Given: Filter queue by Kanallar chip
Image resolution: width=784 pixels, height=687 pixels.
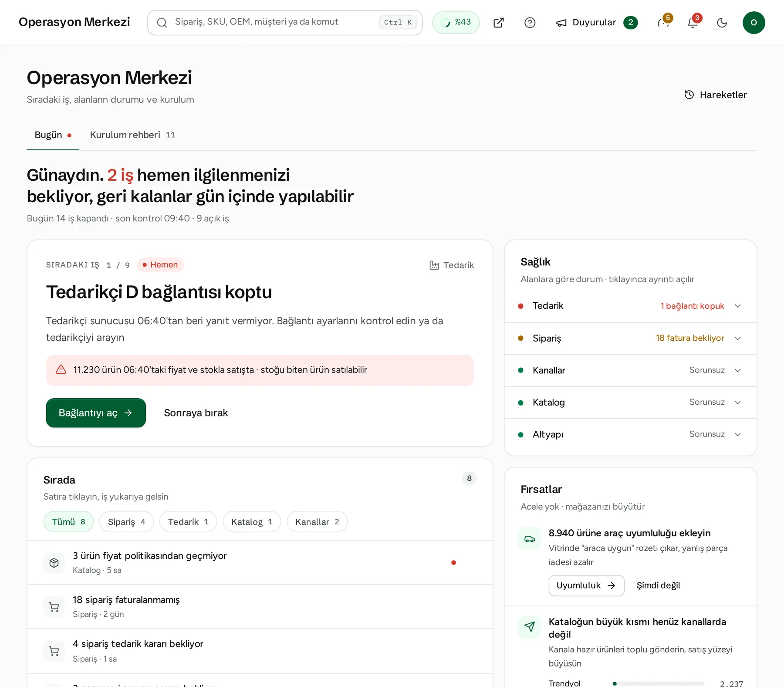Looking at the screenshot, I should (x=317, y=522).
